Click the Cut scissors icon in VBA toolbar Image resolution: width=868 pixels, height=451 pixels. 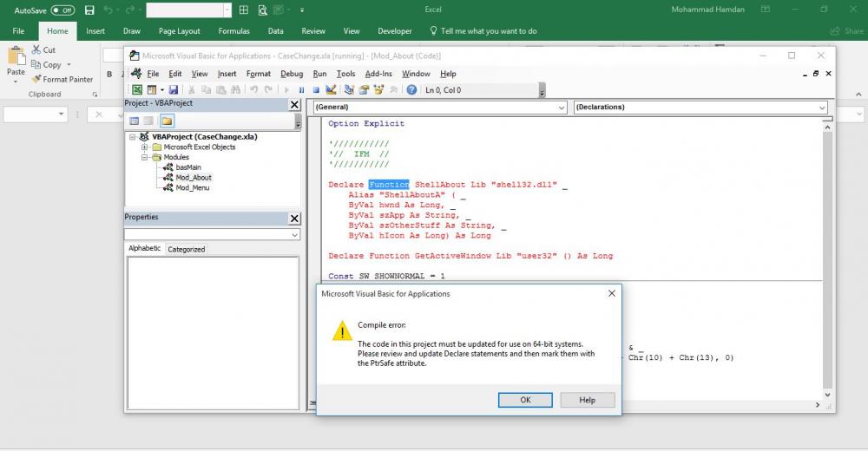click(192, 89)
